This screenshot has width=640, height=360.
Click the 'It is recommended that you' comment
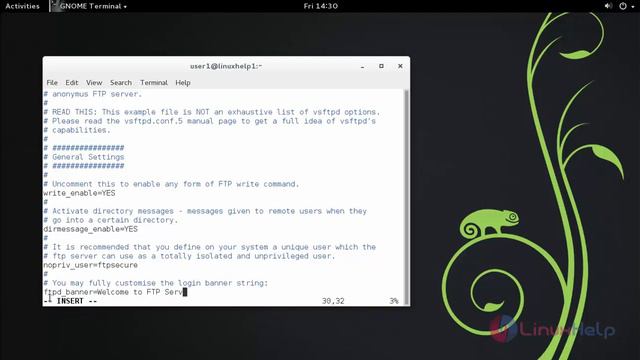(210, 247)
